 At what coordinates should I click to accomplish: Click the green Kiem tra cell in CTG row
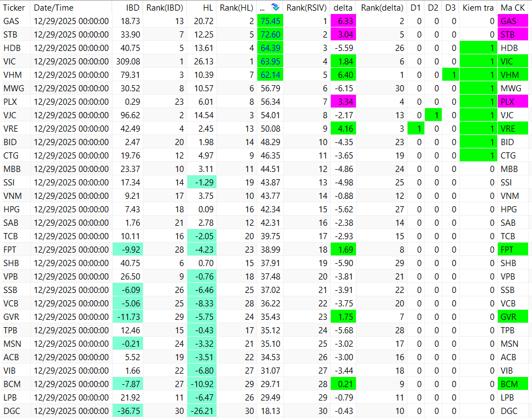[x=478, y=156]
